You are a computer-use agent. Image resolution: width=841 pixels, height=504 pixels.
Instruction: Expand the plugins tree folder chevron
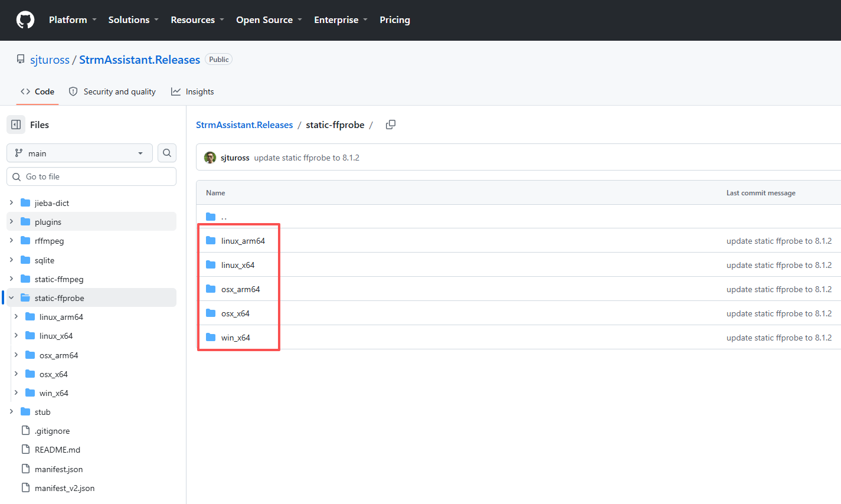coord(11,222)
